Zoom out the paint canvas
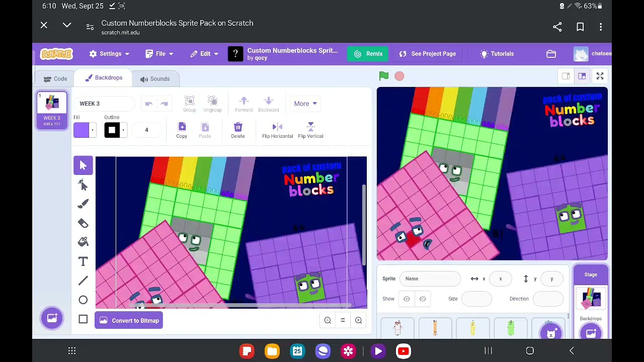The image size is (644, 362). 328,320
